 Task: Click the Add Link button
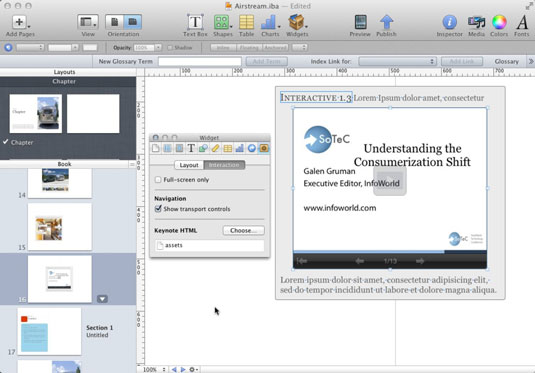coord(462,62)
